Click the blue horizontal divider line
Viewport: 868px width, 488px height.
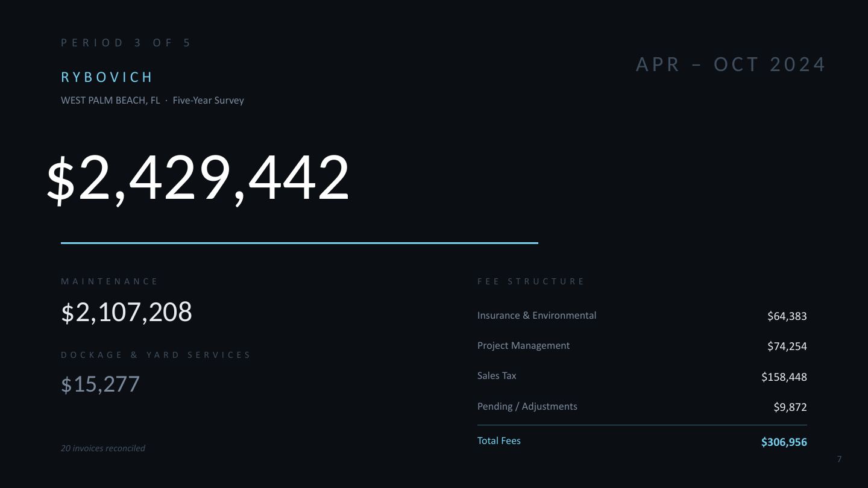pyautogui.click(x=300, y=243)
